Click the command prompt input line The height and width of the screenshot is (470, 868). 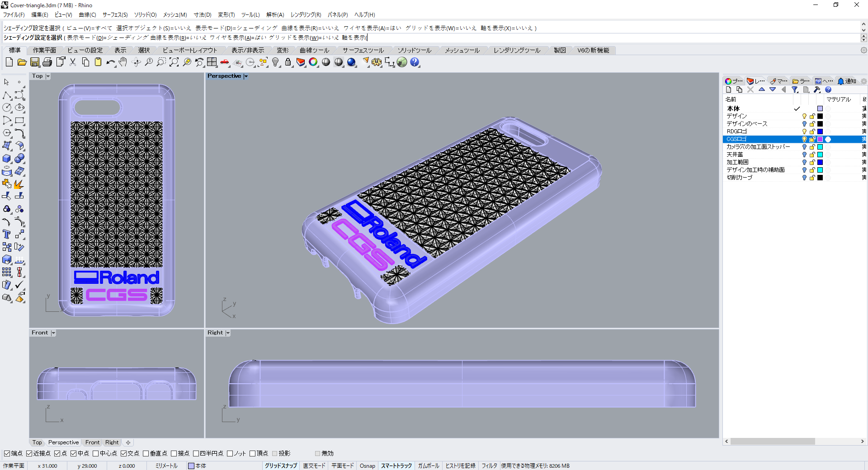click(432, 38)
